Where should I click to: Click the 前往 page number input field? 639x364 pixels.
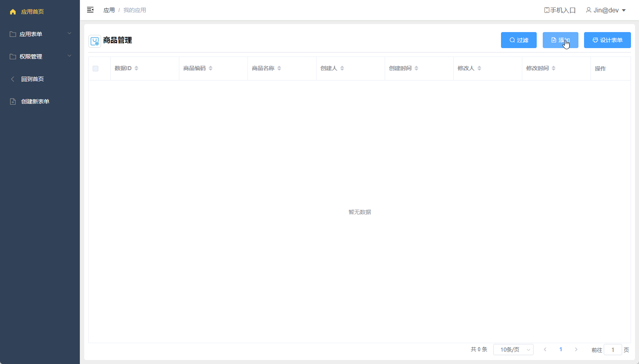coord(613,350)
